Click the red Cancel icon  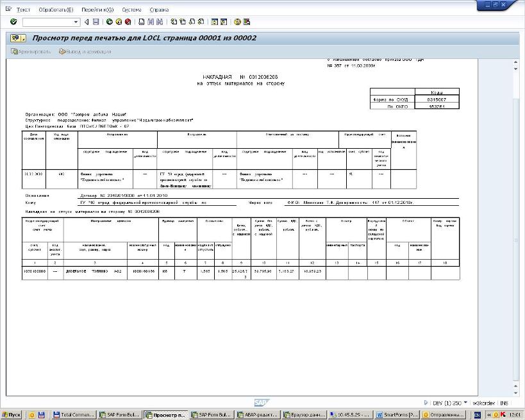click(128, 22)
